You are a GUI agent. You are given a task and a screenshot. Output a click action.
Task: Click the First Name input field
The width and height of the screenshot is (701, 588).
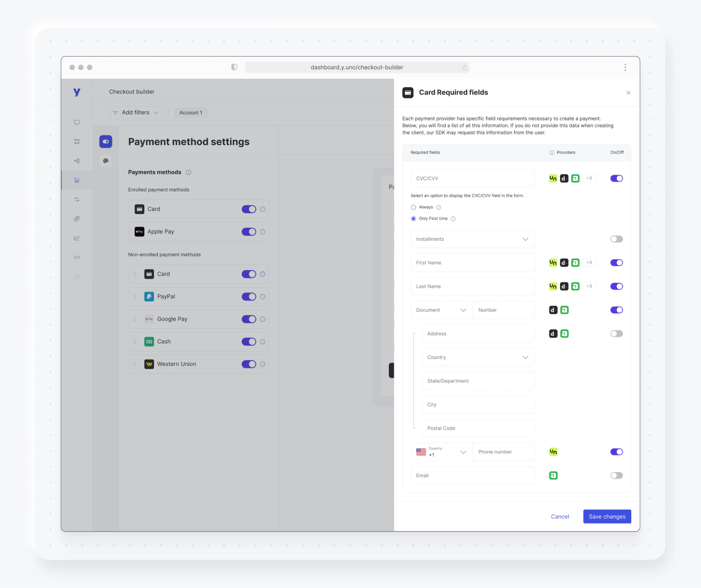pos(472,263)
